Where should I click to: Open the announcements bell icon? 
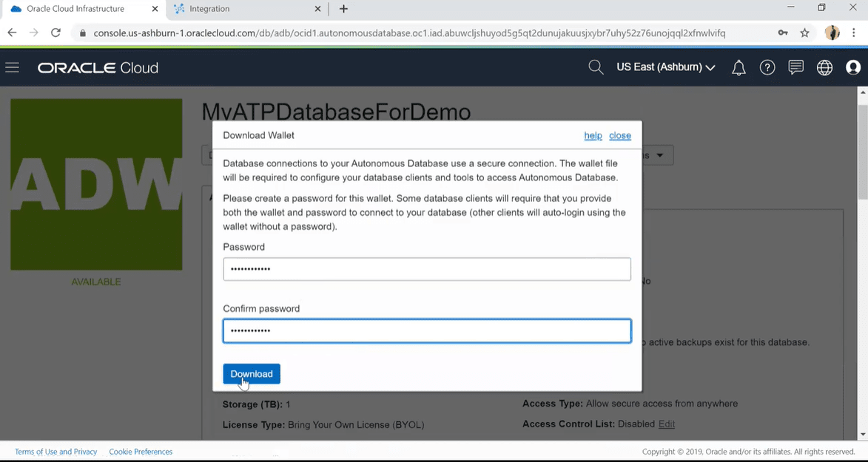click(x=739, y=67)
